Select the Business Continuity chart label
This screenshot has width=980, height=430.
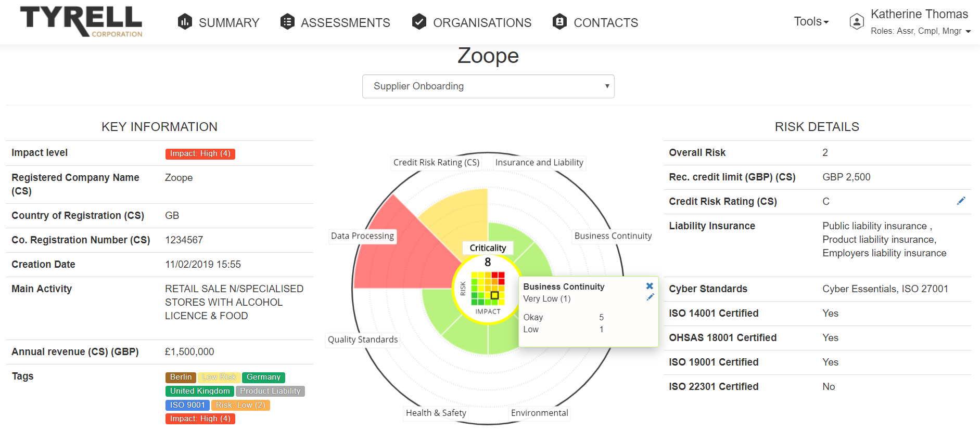pos(613,236)
